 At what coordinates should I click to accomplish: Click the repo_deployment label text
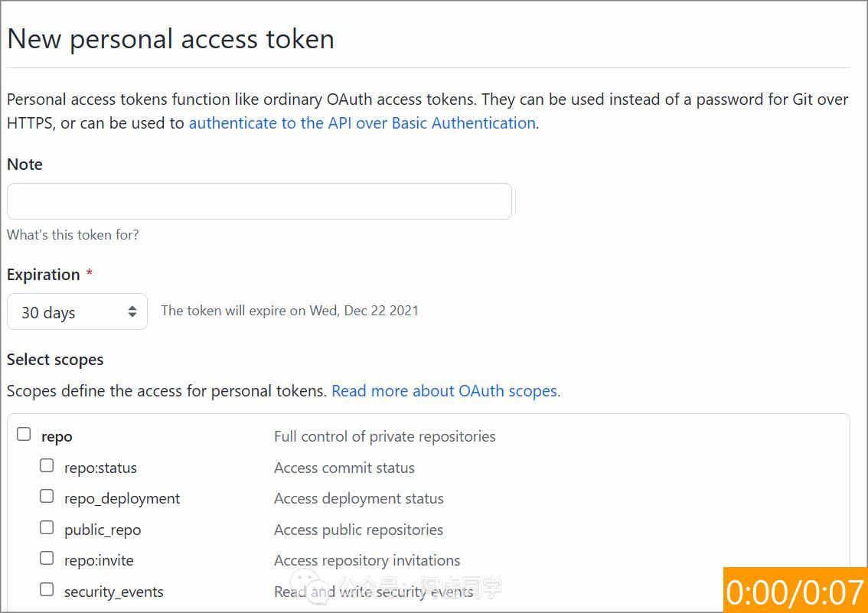pos(122,499)
